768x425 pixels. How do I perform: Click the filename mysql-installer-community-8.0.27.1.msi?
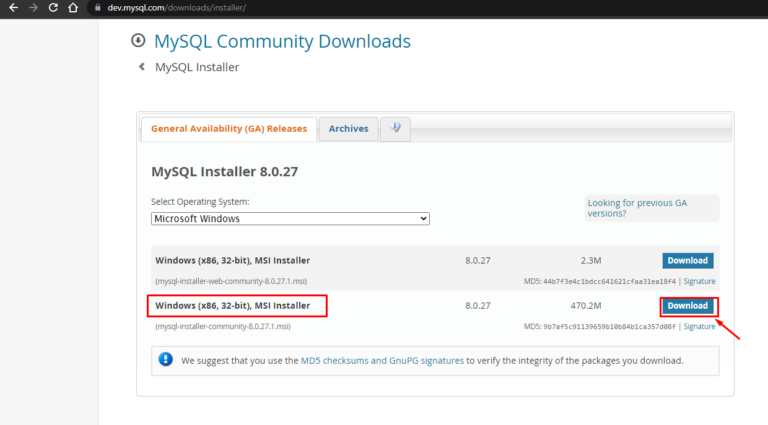pos(223,327)
